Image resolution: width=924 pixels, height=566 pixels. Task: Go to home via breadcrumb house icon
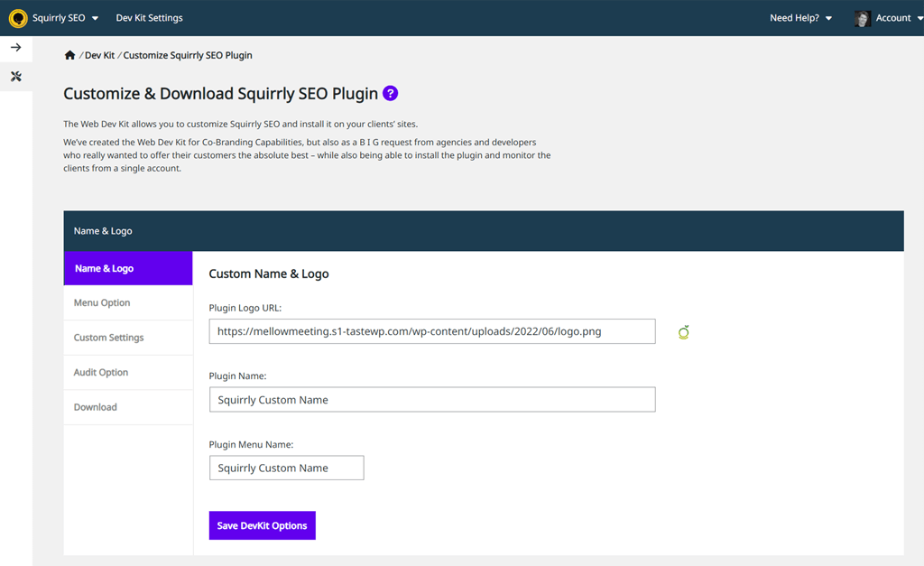point(69,55)
